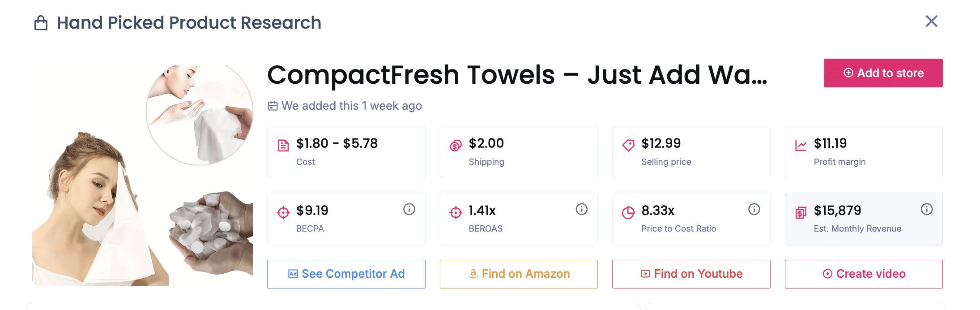Open Find on Amazon
Screen dimensions: 980x310
point(518,274)
